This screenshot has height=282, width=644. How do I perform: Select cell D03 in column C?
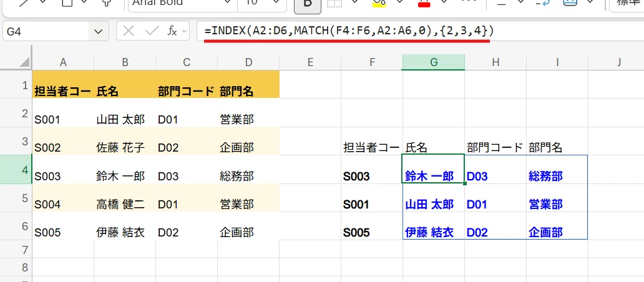pyautogui.click(x=187, y=170)
